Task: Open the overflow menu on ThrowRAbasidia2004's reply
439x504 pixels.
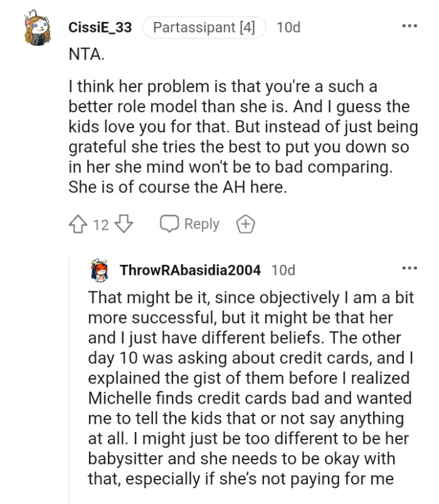Action: (x=410, y=267)
